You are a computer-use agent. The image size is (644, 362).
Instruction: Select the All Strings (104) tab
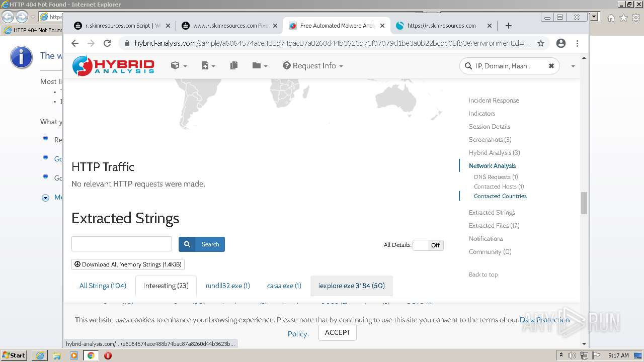[103, 286]
